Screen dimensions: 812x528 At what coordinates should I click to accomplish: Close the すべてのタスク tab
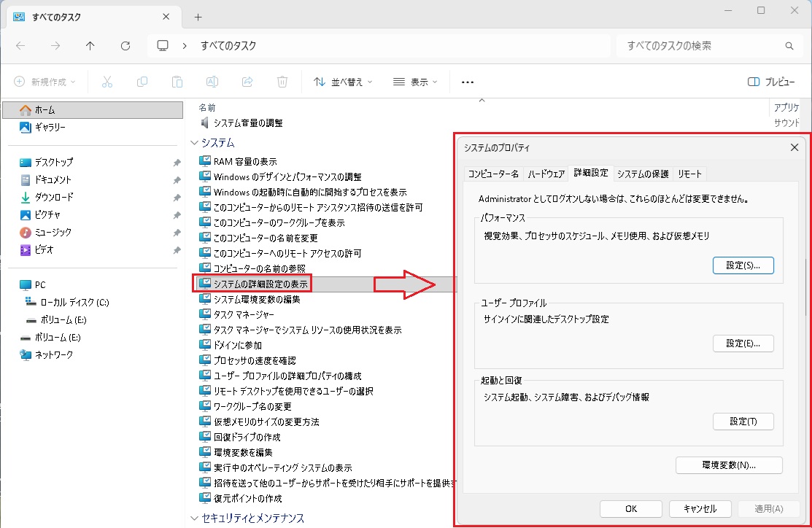click(166, 17)
